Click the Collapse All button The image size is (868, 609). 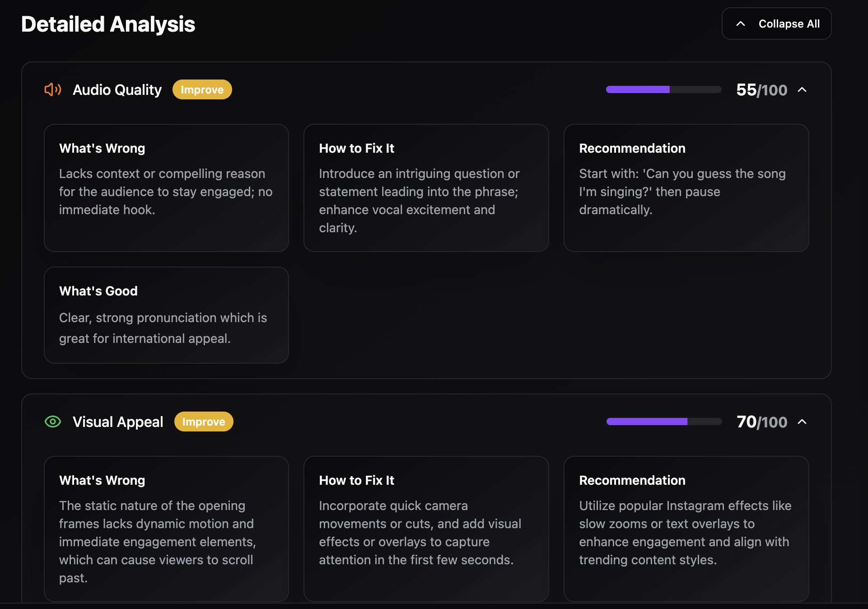[776, 23]
